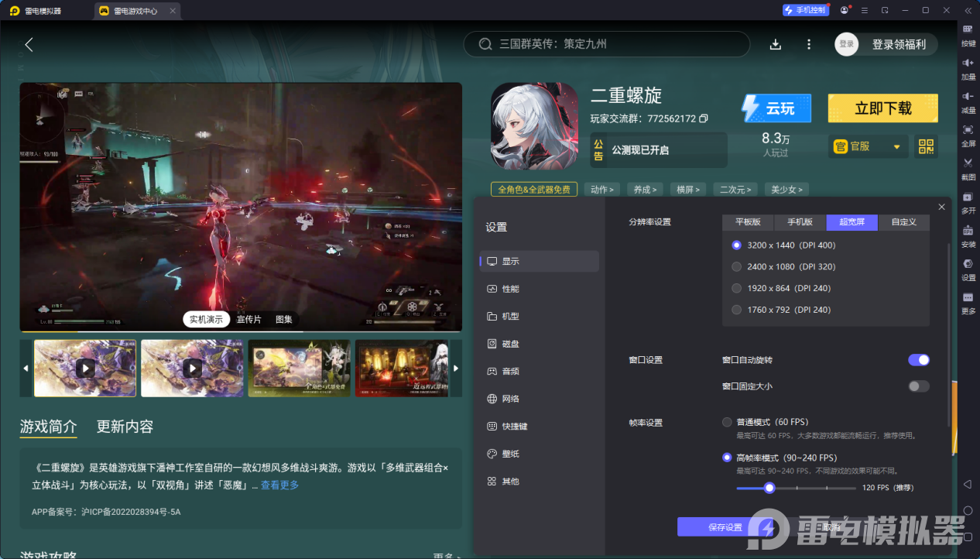This screenshot has height=559, width=980.
Task: Switch to 自定义 resolution tab
Action: (x=903, y=222)
